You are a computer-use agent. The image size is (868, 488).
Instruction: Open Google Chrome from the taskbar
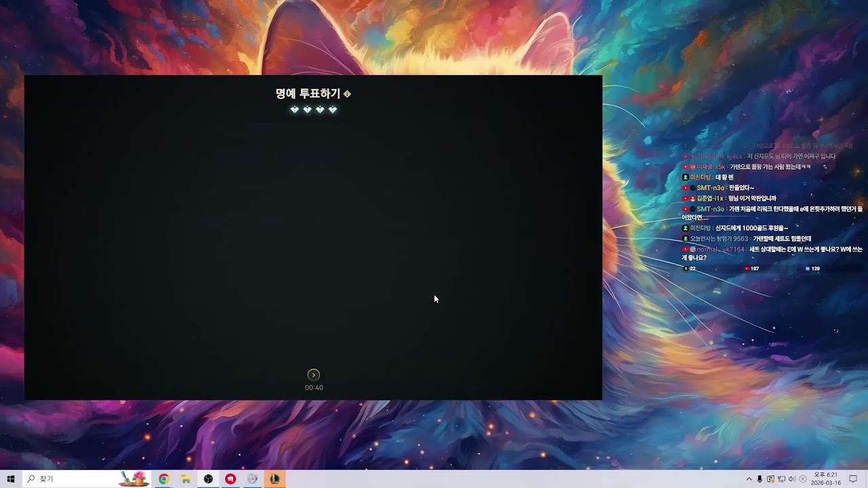[163, 479]
